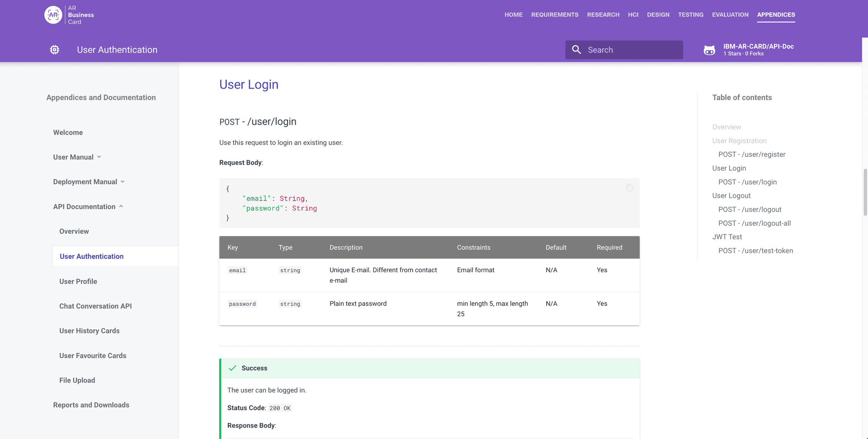Viewport: 868px width, 439px height.
Task: Click the Constraints column header
Action: coord(473,248)
